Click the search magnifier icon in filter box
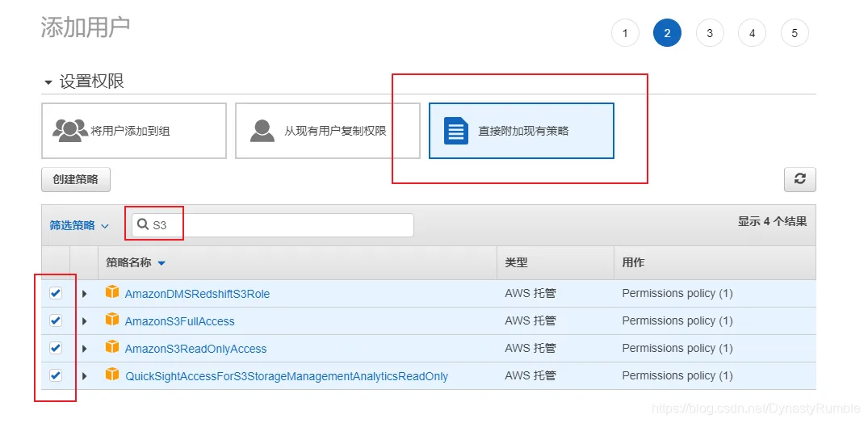This screenshot has height=423, width=868. coord(143,224)
